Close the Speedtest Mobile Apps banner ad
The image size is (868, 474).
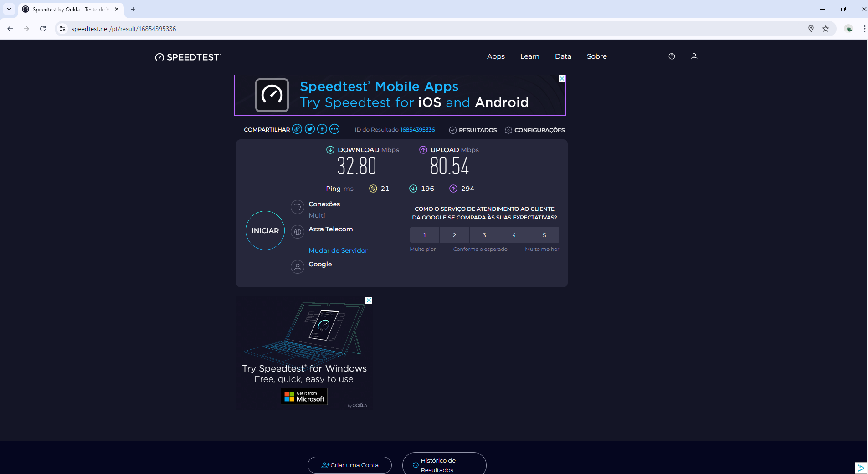click(562, 79)
